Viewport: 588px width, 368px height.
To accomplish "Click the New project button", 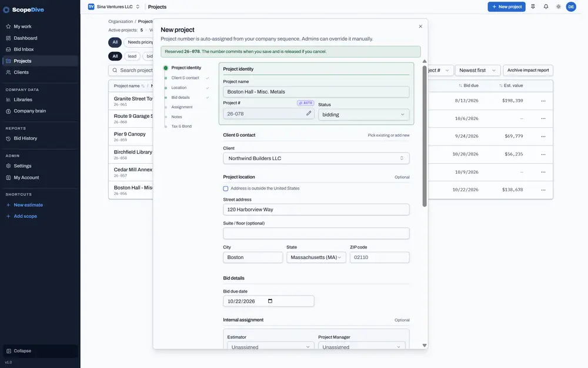I will pos(506,6).
